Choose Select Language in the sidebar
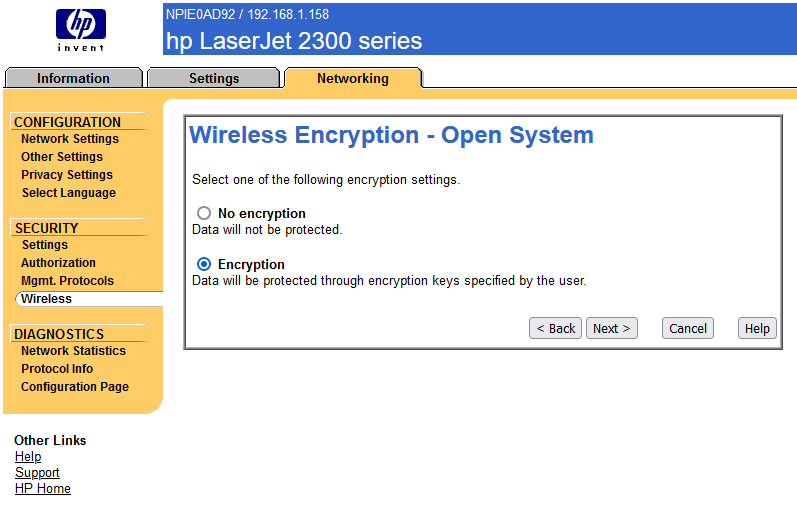 coord(69,193)
